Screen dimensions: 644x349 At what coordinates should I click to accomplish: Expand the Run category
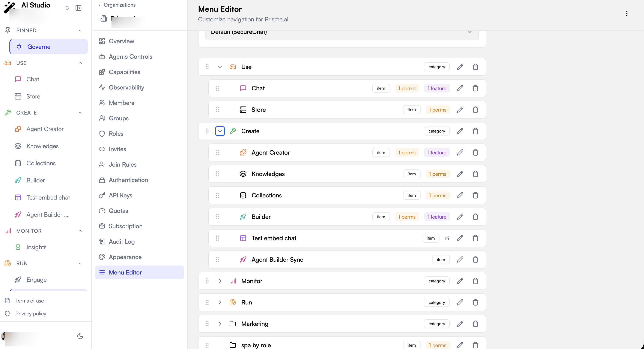click(x=220, y=302)
